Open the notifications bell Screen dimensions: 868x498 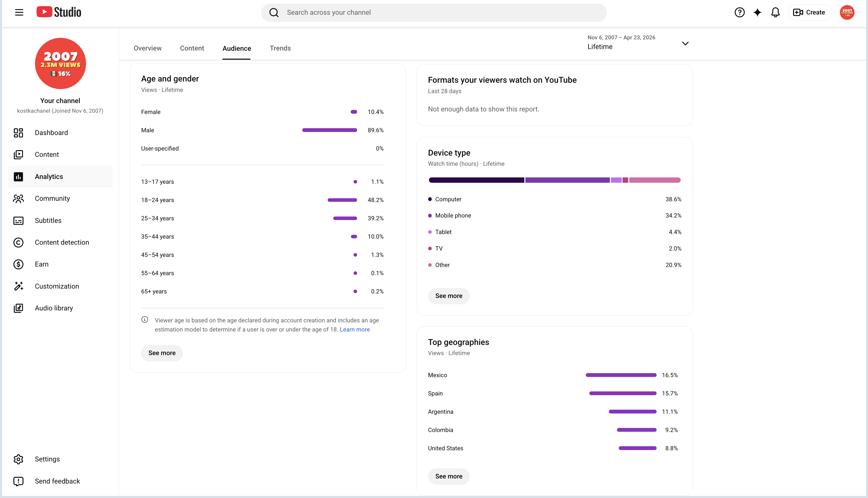click(x=775, y=12)
